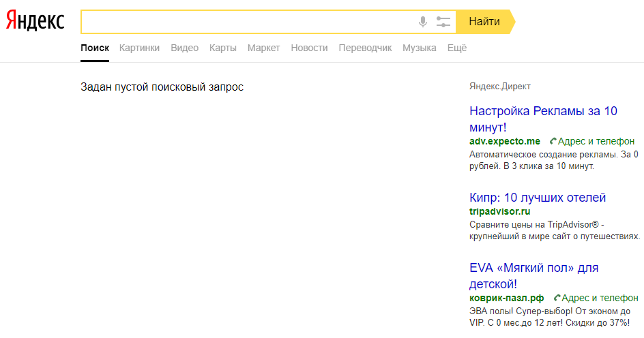Open advanced search settings sliders icon
644x338 pixels.
[443, 22]
